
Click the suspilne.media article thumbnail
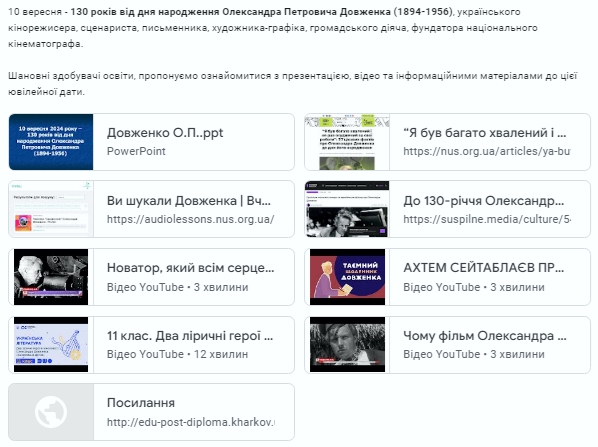[x=347, y=209]
